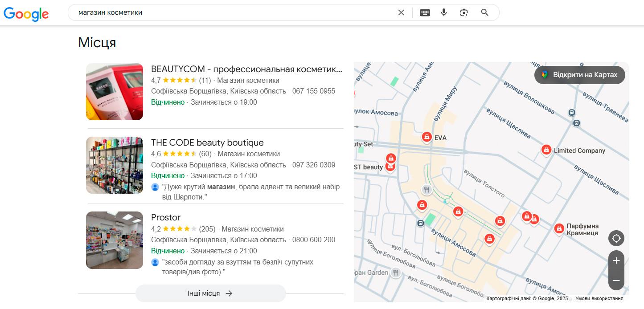Start voice search with the microphone
This screenshot has width=644, height=309.
click(x=444, y=12)
